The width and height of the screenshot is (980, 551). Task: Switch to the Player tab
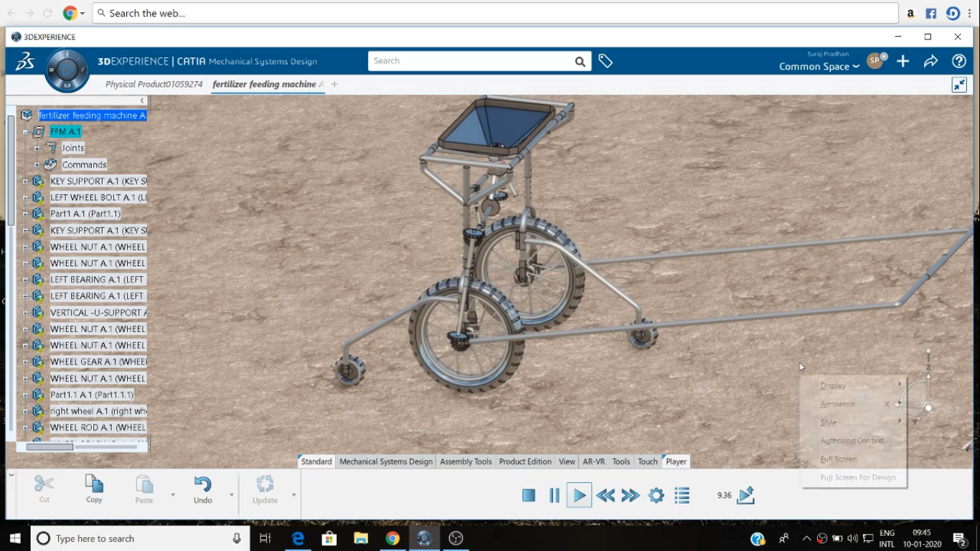tap(676, 461)
